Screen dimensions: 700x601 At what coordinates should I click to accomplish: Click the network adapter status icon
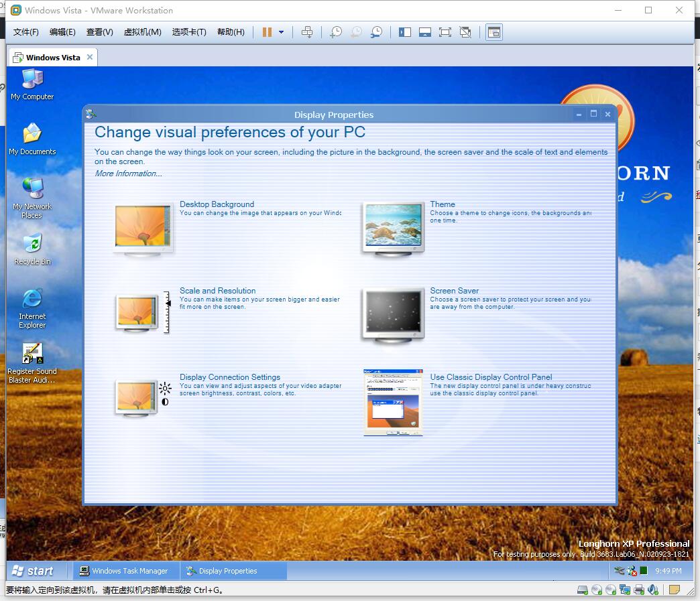click(625, 590)
